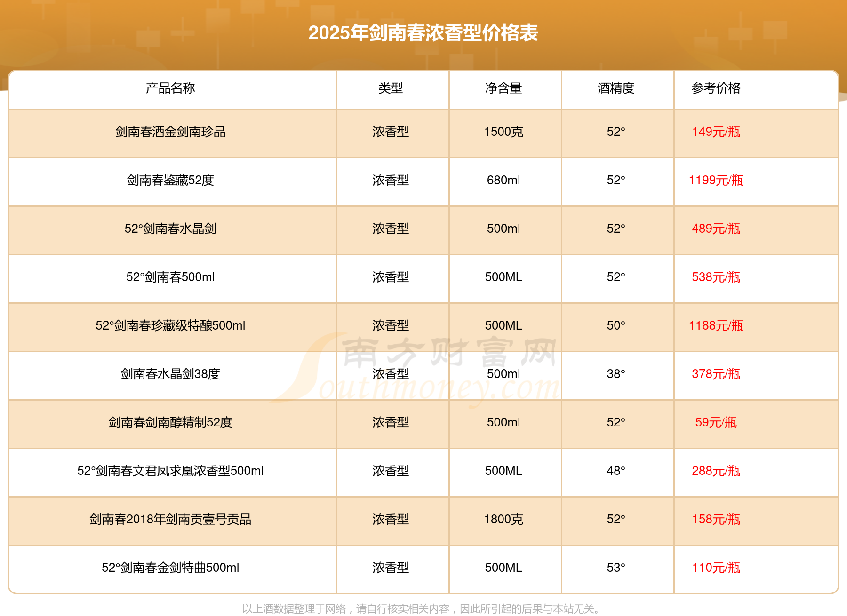Click net content 680ml
Viewport: 847px width, 616px height.
tap(503, 180)
